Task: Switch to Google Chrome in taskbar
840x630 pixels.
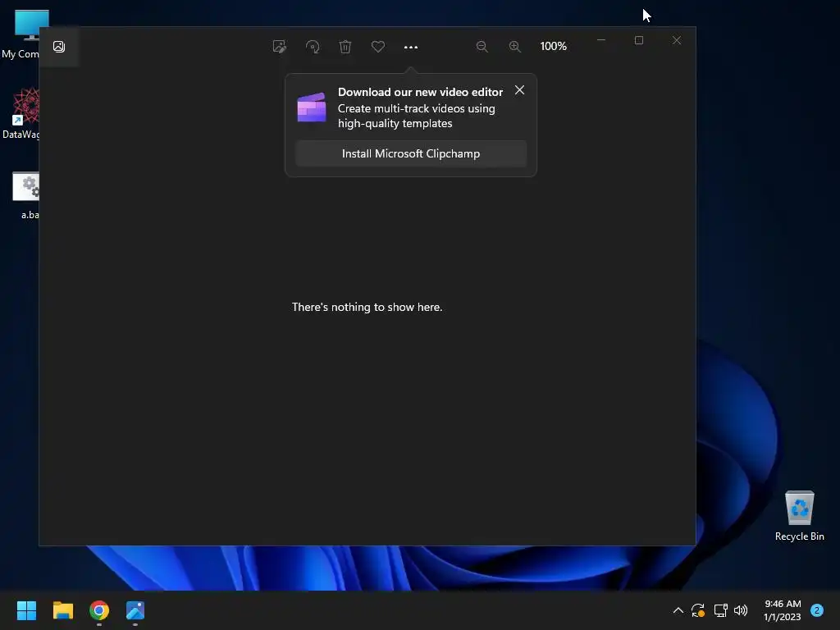Action: point(99,610)
